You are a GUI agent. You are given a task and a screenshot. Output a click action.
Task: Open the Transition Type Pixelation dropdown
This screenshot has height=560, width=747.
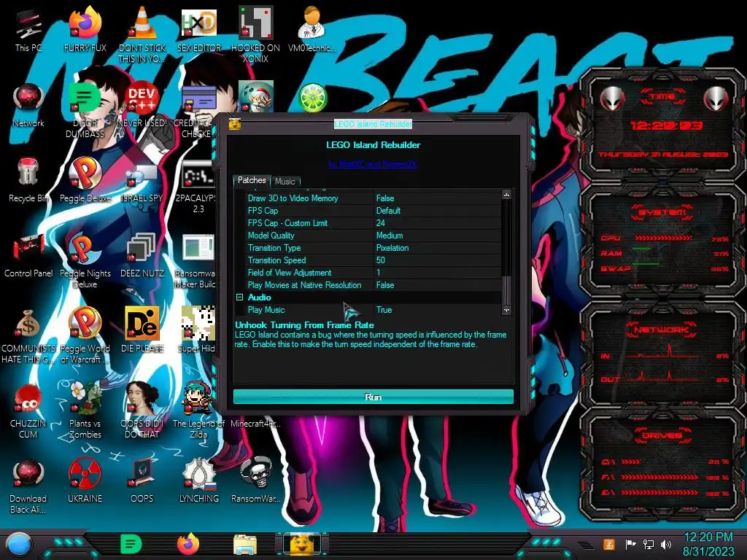(438, 248)
